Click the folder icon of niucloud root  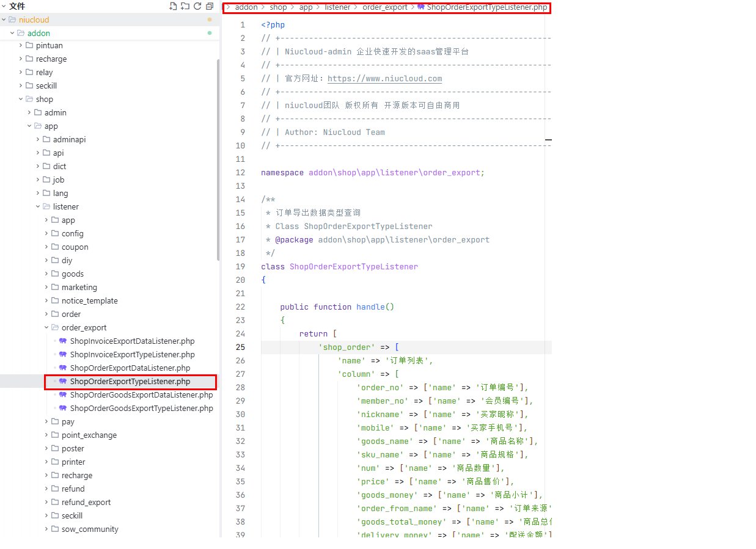pyautogui.click(x=12, y=20)
